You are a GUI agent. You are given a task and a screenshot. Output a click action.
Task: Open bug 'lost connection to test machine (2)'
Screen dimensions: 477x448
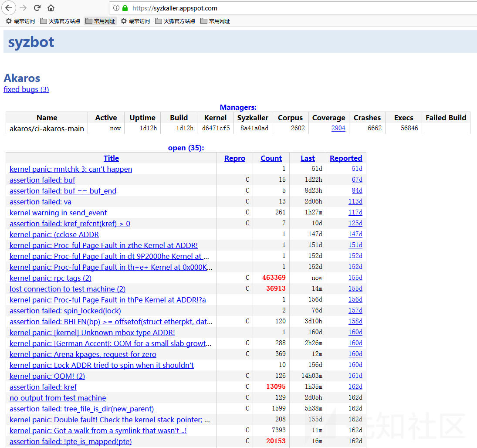click(x=68, y=289)
